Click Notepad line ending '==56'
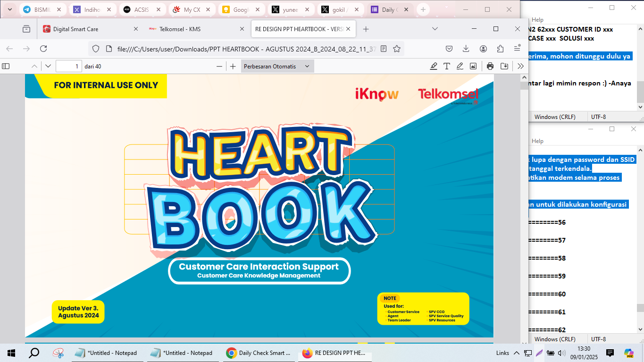 (x=547, y=222)
